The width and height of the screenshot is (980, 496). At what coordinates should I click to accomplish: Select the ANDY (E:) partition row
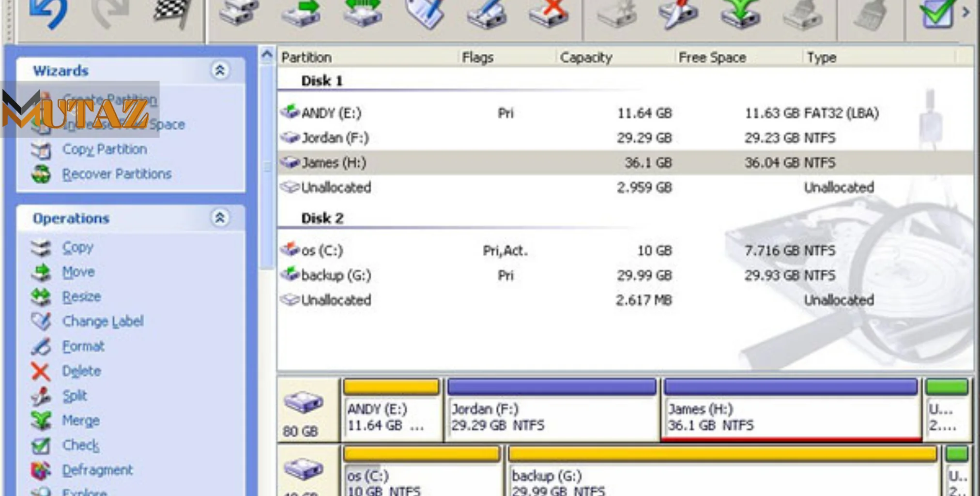pos(626,113)
